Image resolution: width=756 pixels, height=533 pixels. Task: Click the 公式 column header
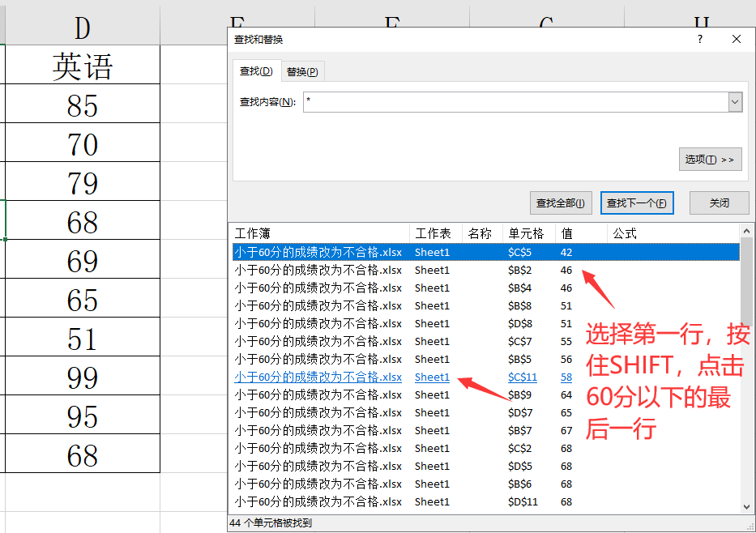click(673, 233)
